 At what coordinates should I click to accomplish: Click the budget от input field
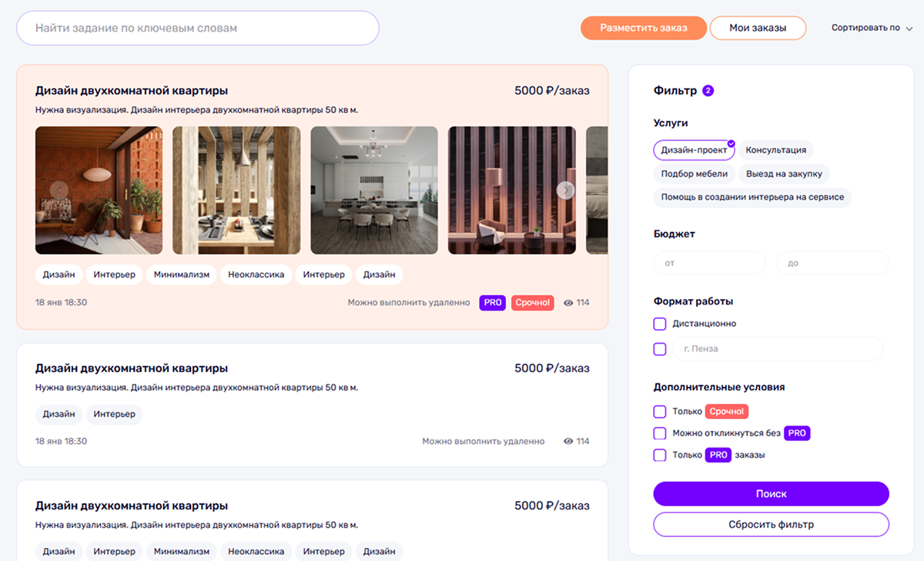click(x=710, y=263)
